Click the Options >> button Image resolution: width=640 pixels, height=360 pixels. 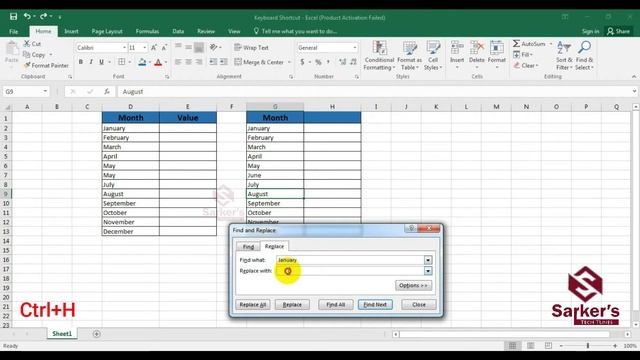413,285
